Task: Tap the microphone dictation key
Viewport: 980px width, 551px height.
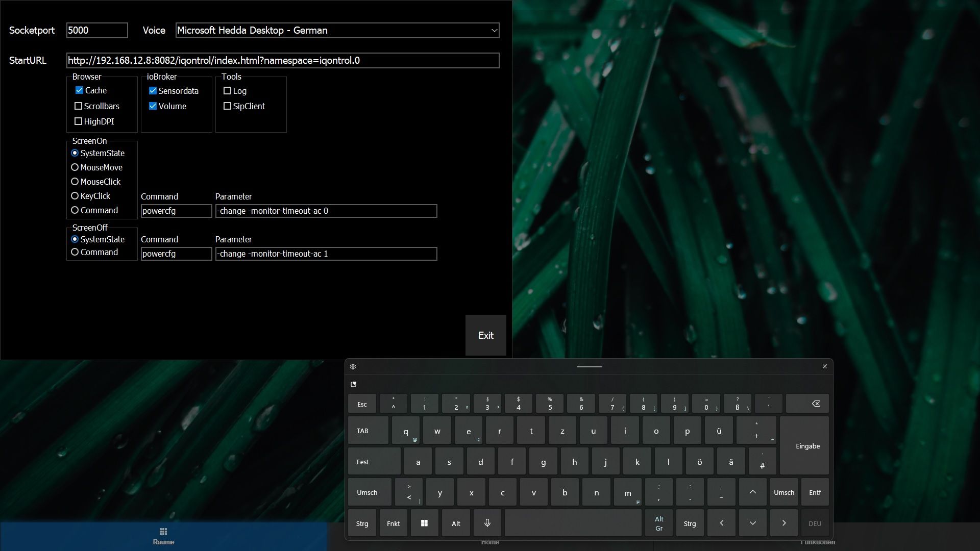Action: pyautogui.click(x=487, y=523)
